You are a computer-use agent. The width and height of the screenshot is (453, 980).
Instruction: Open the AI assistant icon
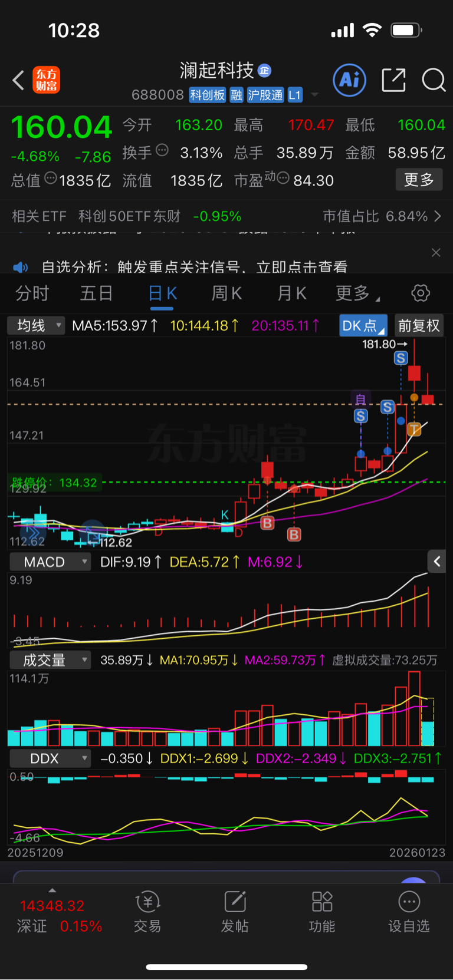(350, 80)
